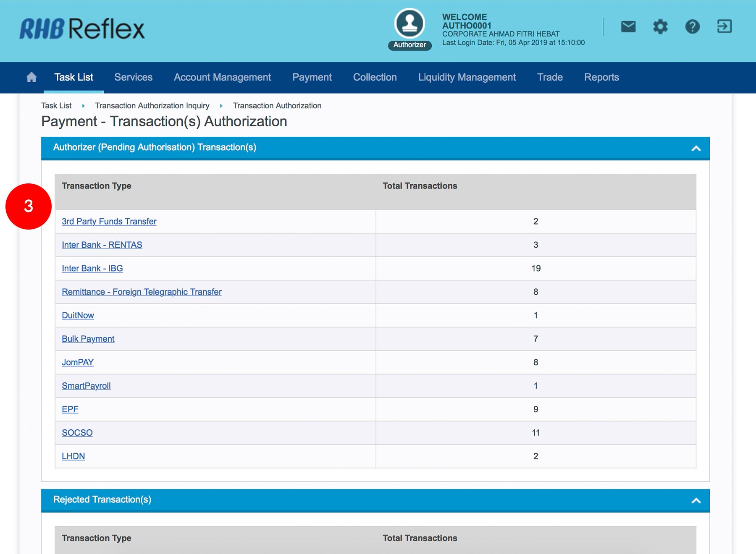Viewport: 756px width, 554px height.
Task: View pending DuitNow transactions
Action: [x=78, y=315]
